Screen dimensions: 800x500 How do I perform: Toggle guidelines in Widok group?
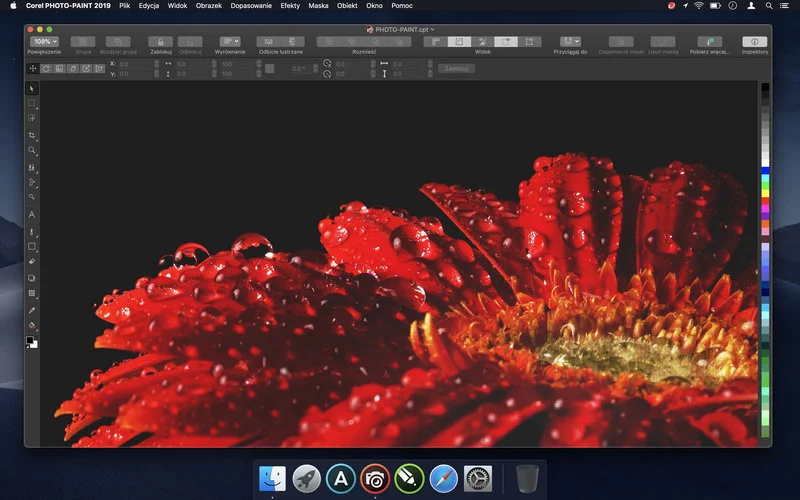pyautogui.click(x=483, y=41)
